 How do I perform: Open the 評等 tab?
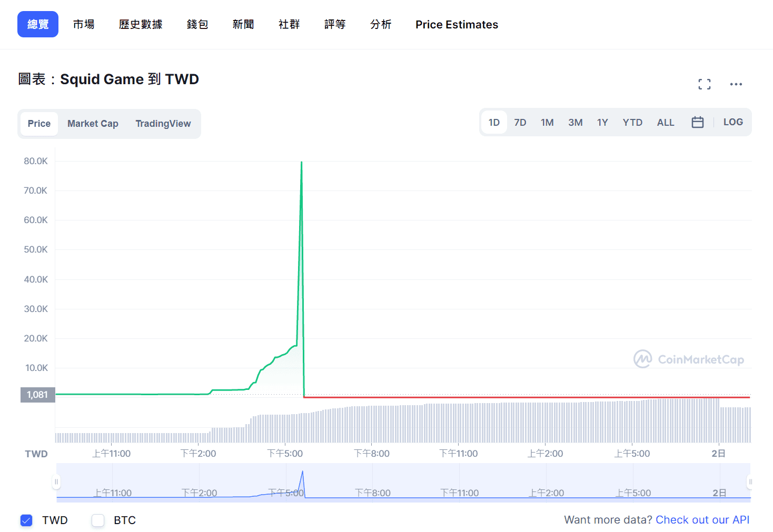click(x=335, y=24)
